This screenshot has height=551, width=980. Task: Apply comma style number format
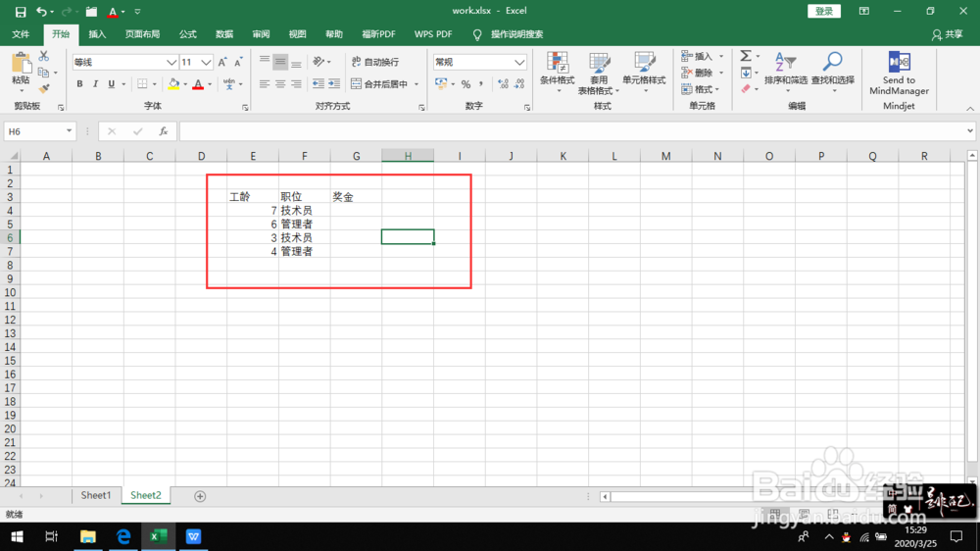481,83
